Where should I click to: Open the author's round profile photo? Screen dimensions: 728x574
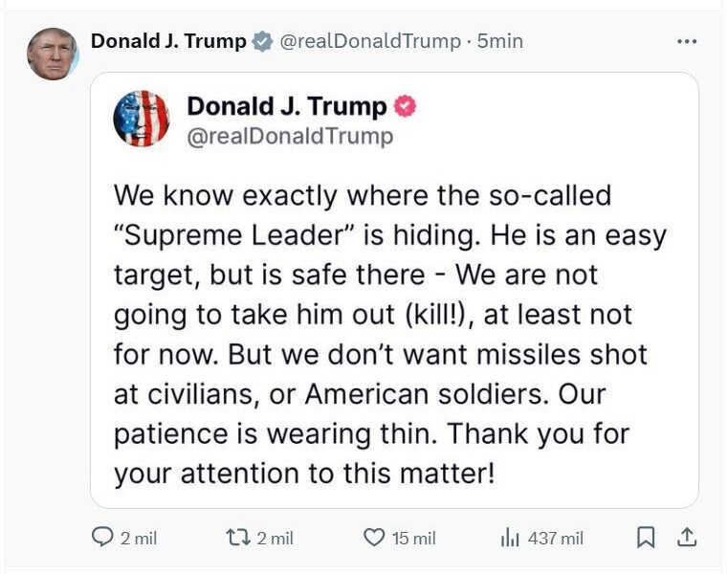click(53, 54)
